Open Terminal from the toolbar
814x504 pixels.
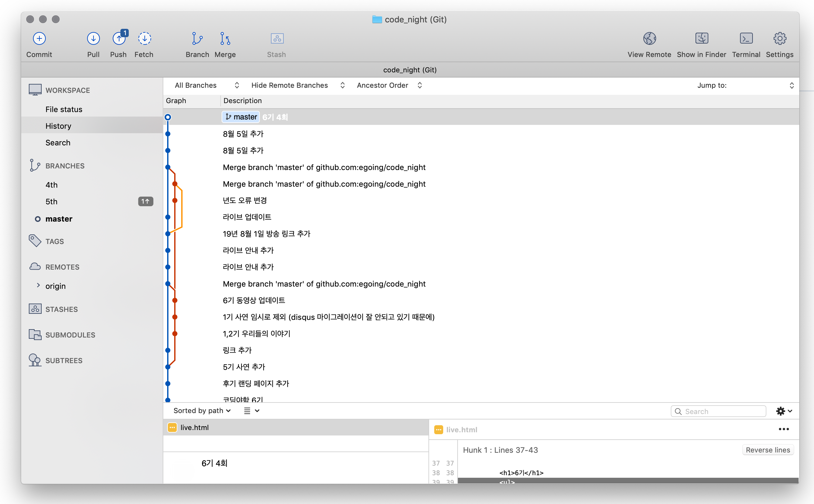pos(746,39)
